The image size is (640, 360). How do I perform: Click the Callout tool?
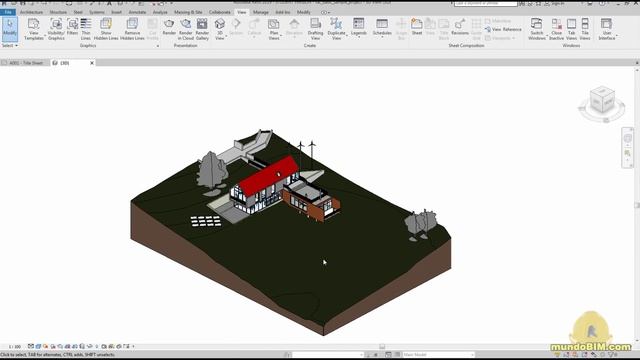point(254,27)
